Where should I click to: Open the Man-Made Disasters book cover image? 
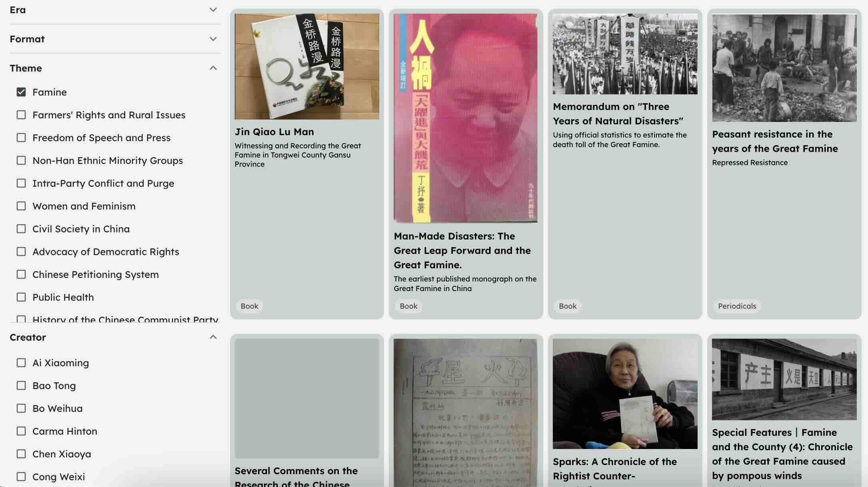(466, 118)
